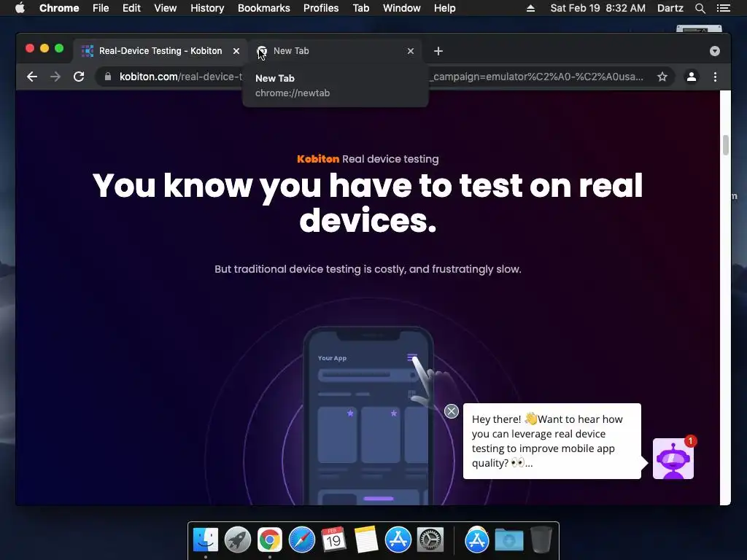This screenshot has height=560, width=747.
Task: Open the History menu
Action: (207, 8)
